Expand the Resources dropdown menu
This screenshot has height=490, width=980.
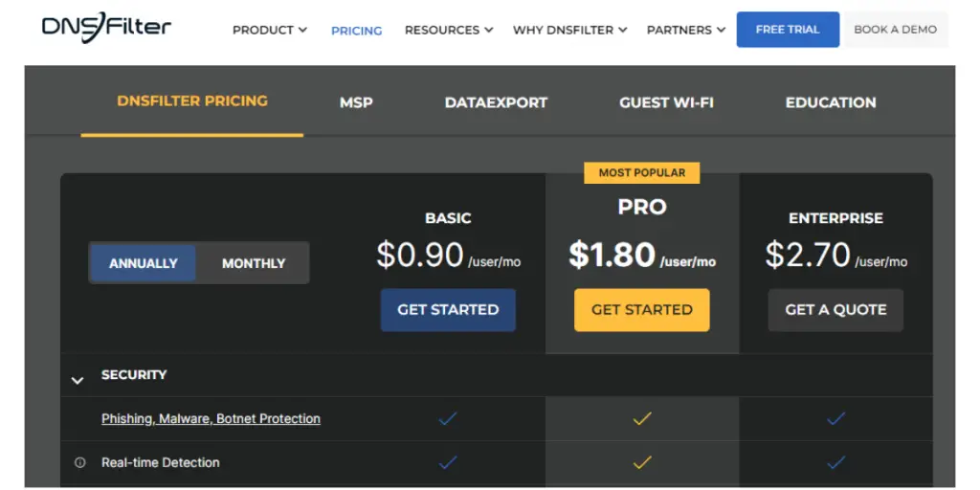point(448,30)
